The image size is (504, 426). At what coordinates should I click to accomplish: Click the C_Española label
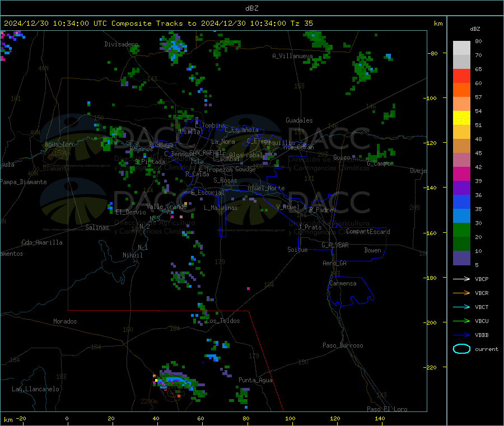click(x=242, y=130)
